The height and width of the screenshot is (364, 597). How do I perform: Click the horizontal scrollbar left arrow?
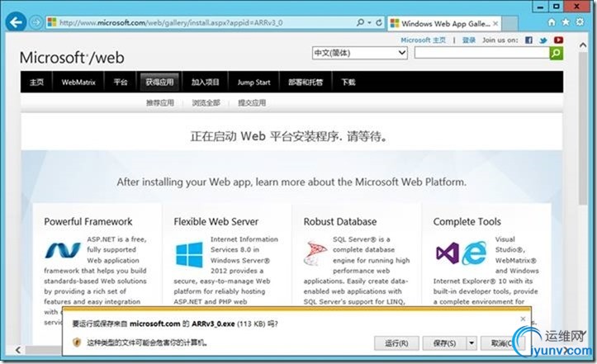pyautogui.click(x=18, y=349)
